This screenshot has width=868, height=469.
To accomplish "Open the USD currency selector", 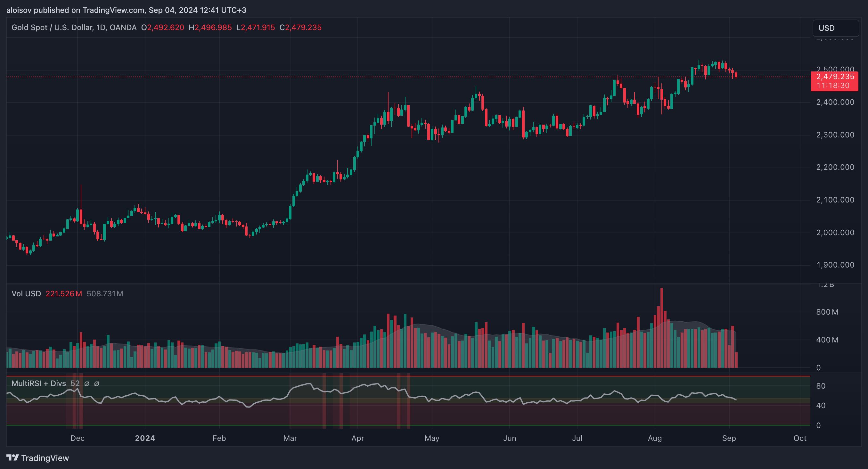I will pyautogui.click(x=835, y=28).
